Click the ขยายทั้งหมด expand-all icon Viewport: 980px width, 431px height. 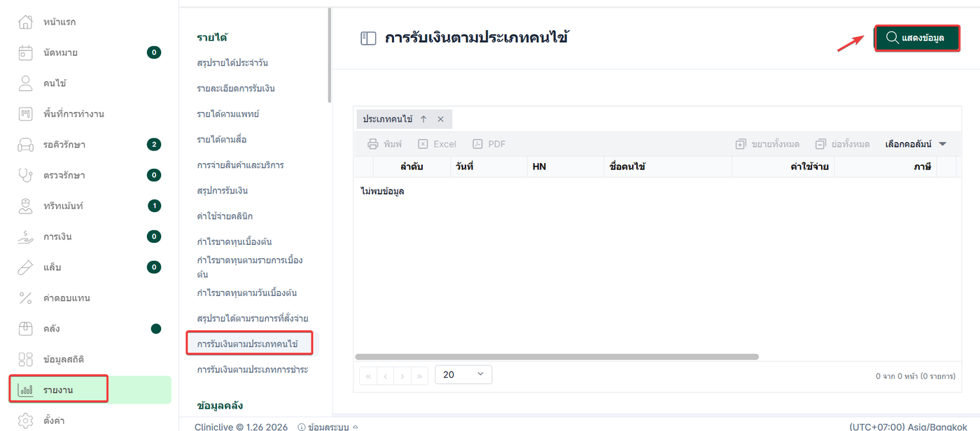(x=741, y=144)
